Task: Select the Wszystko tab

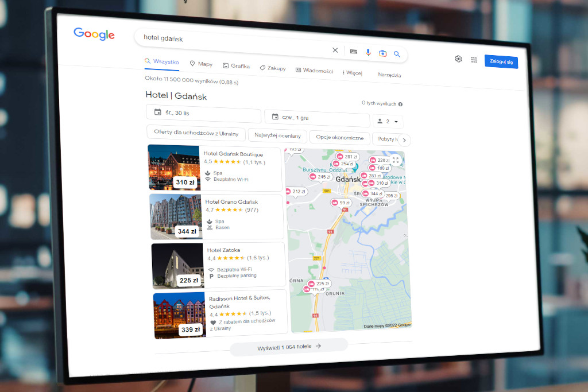Action: 162,62
